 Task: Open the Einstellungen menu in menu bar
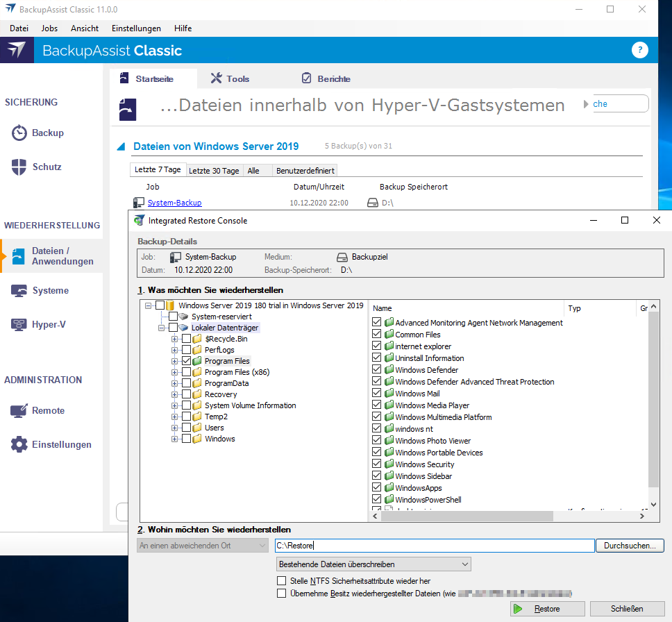tap(136, 28)
